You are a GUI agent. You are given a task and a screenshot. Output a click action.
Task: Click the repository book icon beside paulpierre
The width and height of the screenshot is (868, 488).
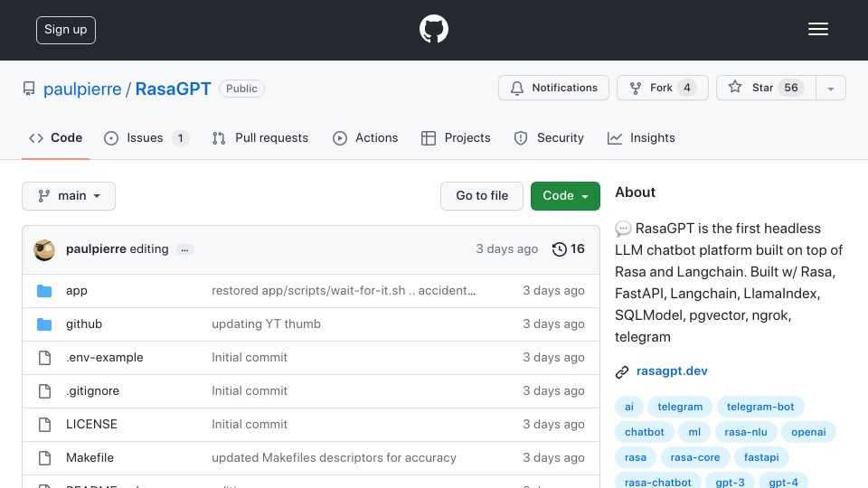(x=29, y=89)
